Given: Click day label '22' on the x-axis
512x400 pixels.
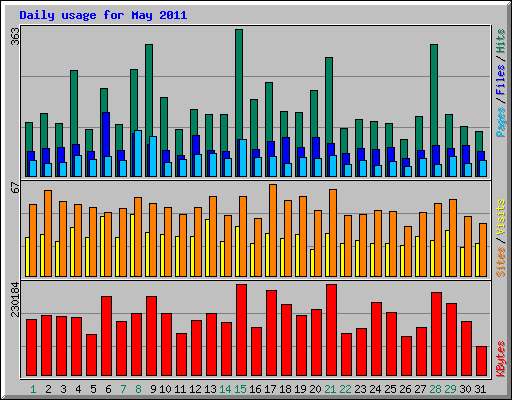Looking at the screenshot, I should pyautogui.click(x=345, y=389).
